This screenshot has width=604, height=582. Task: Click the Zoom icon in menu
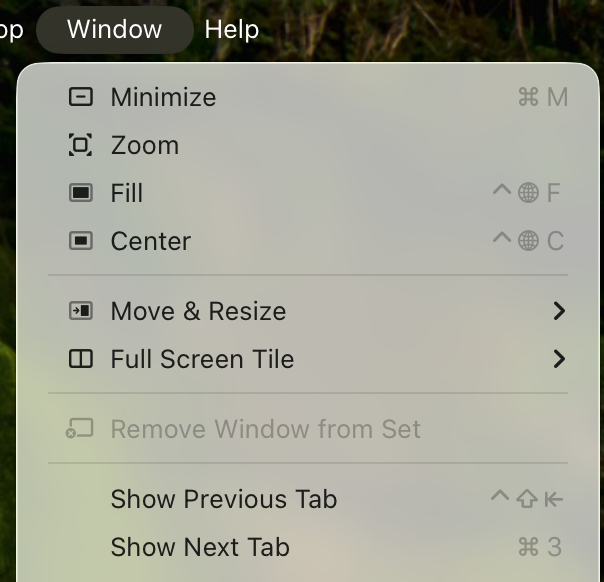tap(80, 145)
